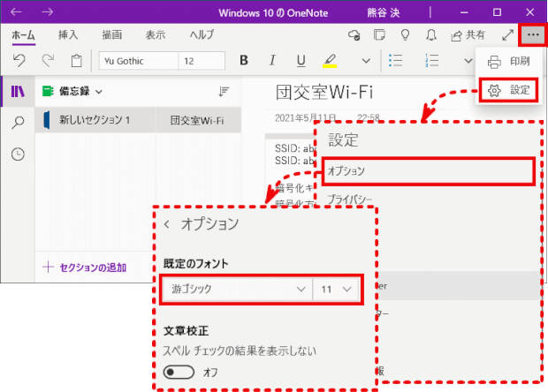Go forward with the right arrow
Viewport: 548px width, 392px height.
coord(47,11)
